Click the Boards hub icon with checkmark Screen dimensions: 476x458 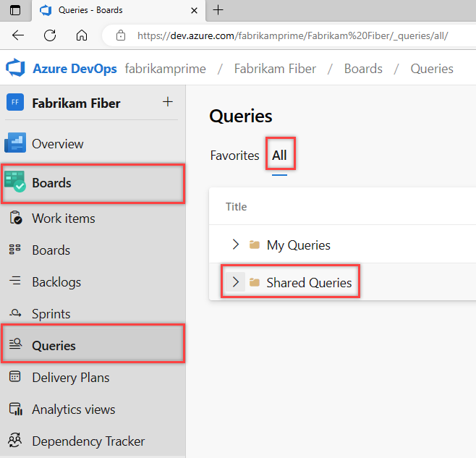[15, 182]
